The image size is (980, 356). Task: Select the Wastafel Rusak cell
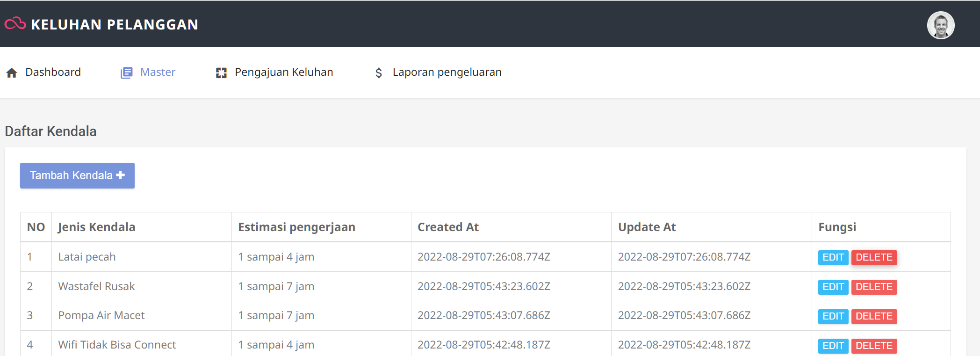[x=142, y=286]
